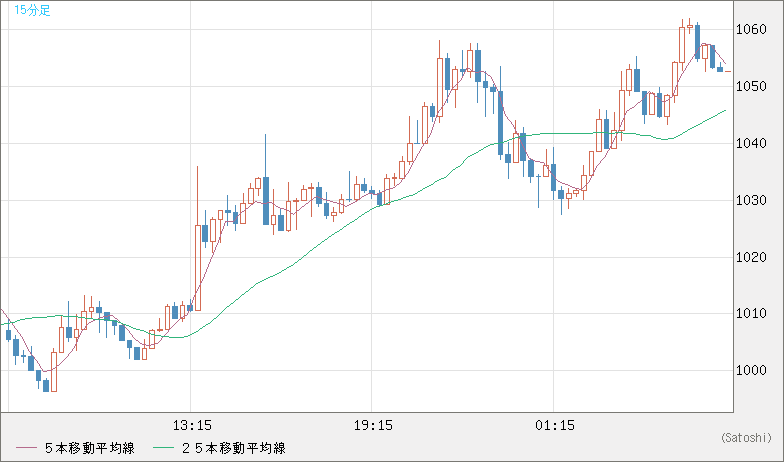
Task: Click the 1010 price axis label
Action: pos(751,314)
